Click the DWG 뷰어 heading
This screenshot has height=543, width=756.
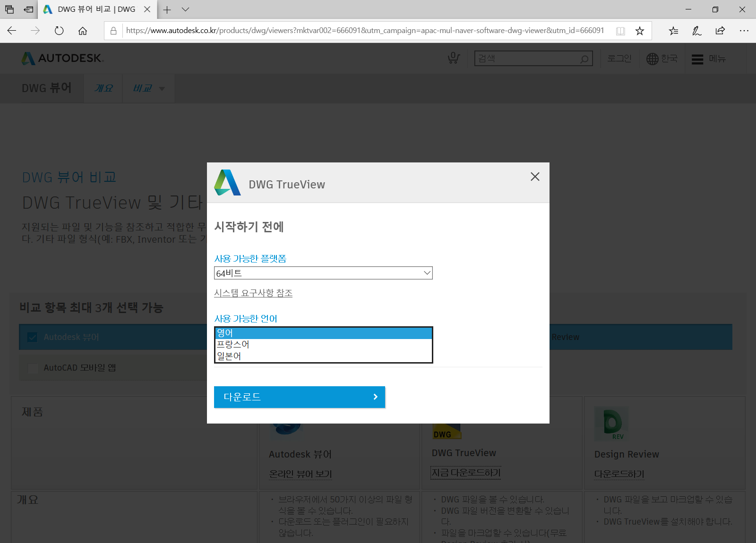46,88
